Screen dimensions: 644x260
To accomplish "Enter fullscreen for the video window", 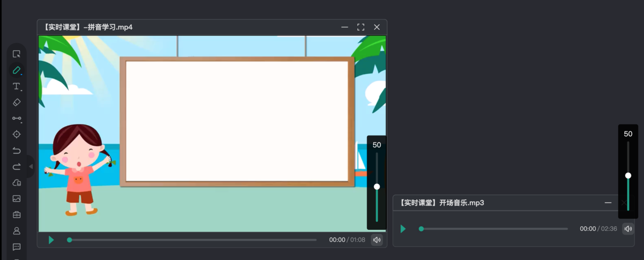I will [361, 27].
